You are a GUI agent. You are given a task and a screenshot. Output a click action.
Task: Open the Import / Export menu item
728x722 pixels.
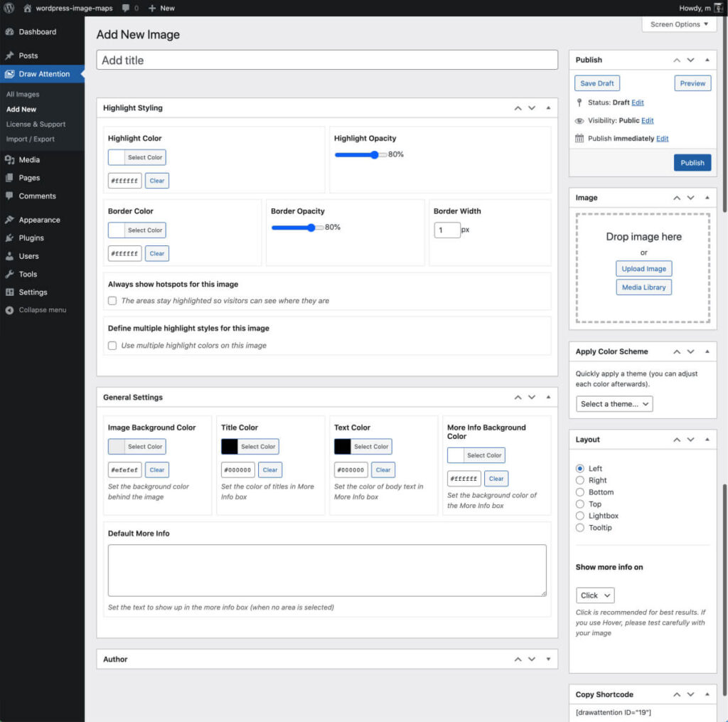pyautogui.click(x=31, y=139)
